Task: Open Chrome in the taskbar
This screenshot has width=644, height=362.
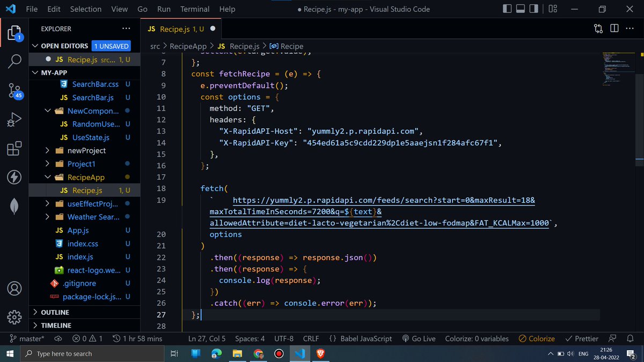Action: (258, 353)
